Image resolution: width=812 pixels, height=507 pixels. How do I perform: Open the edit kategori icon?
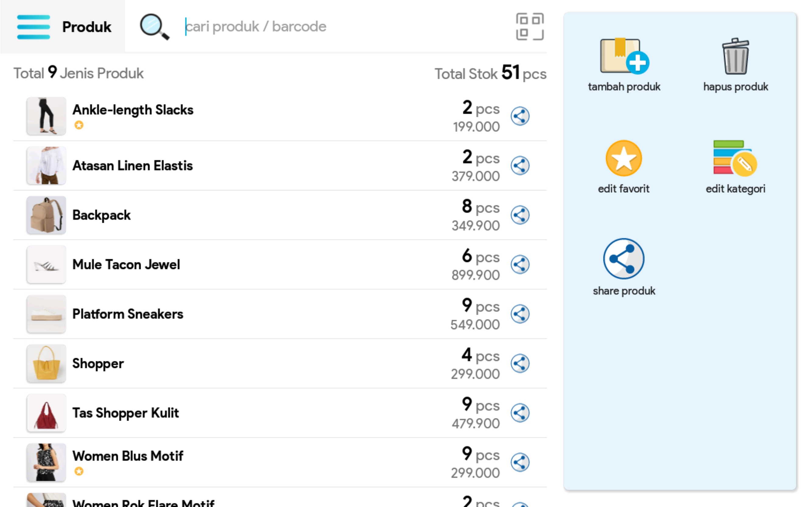(735, 158)
